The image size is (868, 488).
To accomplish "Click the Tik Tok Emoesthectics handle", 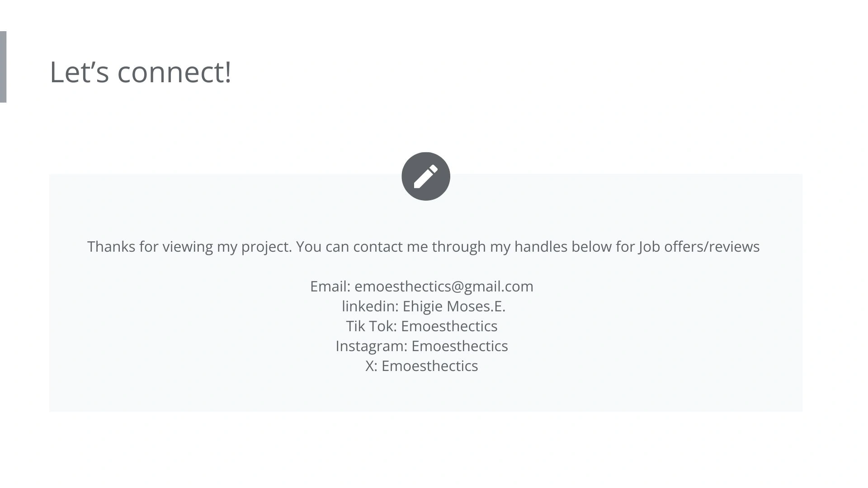I will click(422, 326).
